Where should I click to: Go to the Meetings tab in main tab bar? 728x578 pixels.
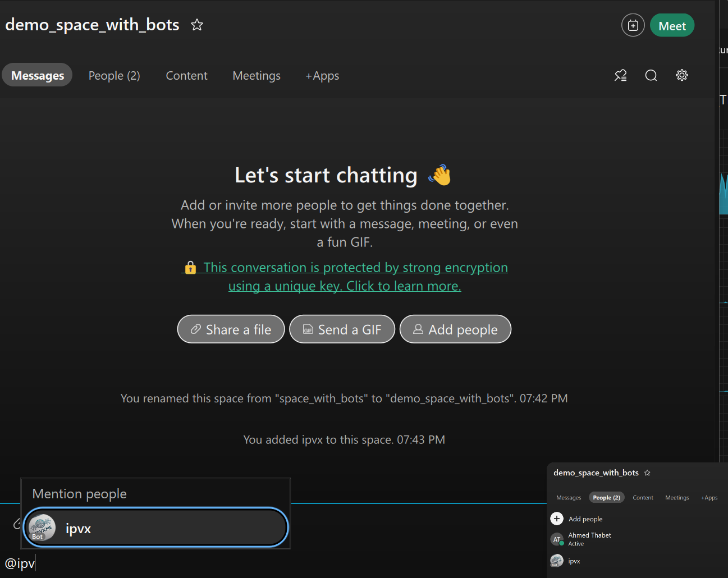(257, 75)
